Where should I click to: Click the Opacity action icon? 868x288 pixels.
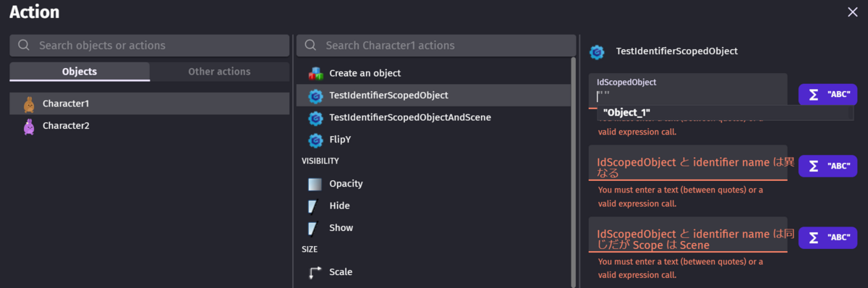coord(315,184)
